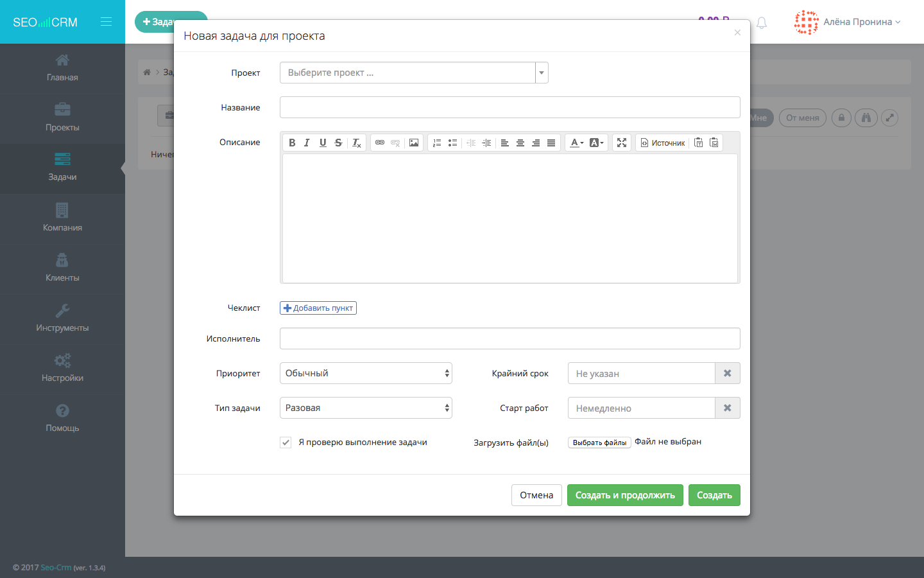Remove text formatting with the Tx icon
Screen dimensions: 924x578
(x=356, y=142)
